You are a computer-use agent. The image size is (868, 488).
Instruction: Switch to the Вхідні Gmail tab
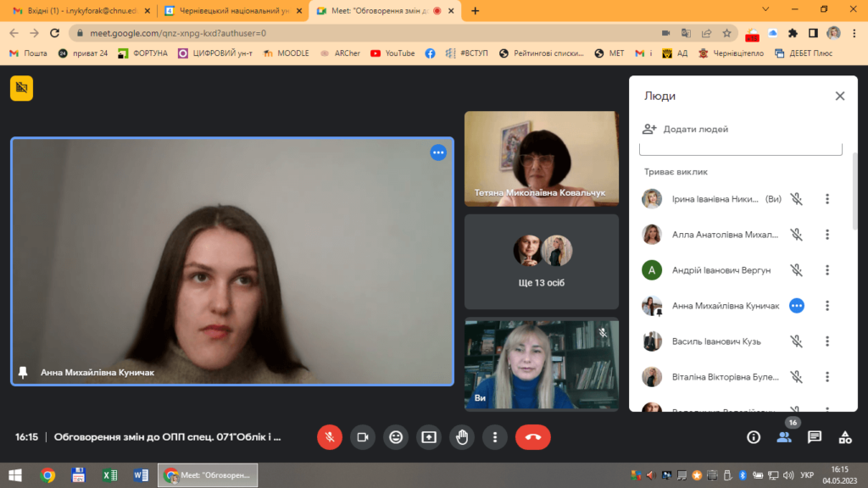click(x=81, y=10)
